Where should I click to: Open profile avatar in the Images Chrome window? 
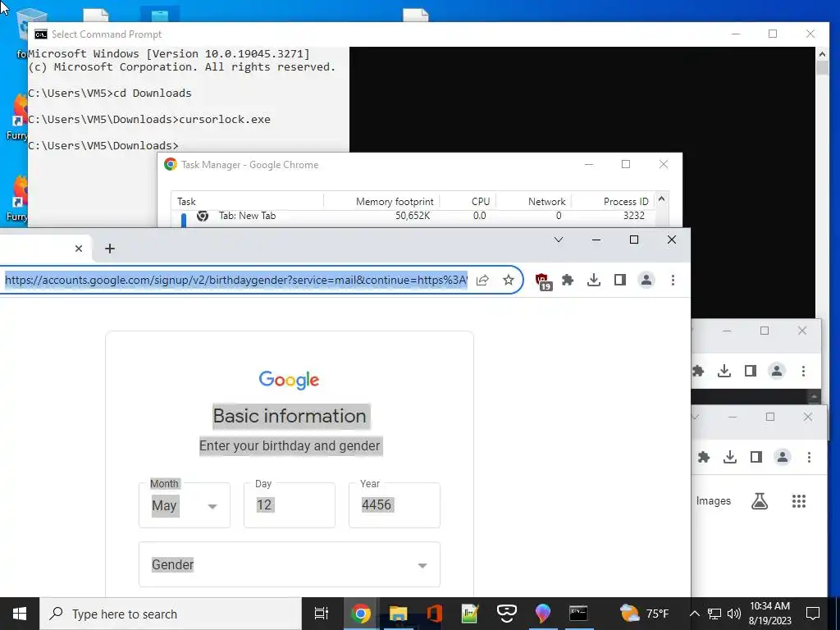coord(783,457)
